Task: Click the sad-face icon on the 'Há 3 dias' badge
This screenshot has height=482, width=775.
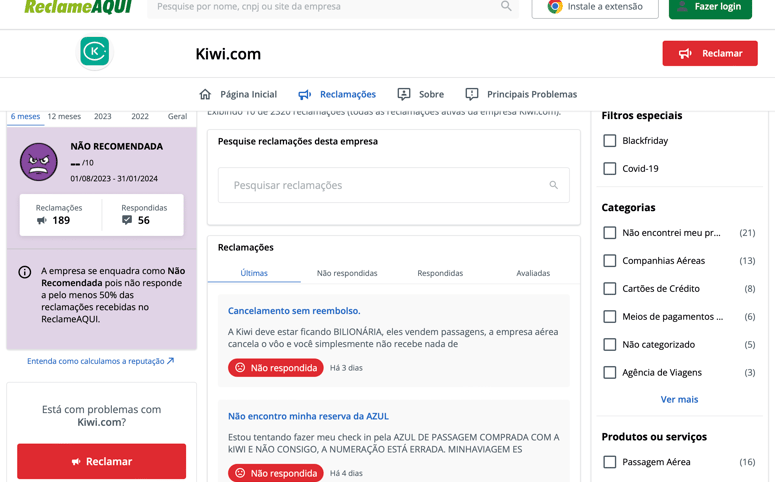Action: 240,367
